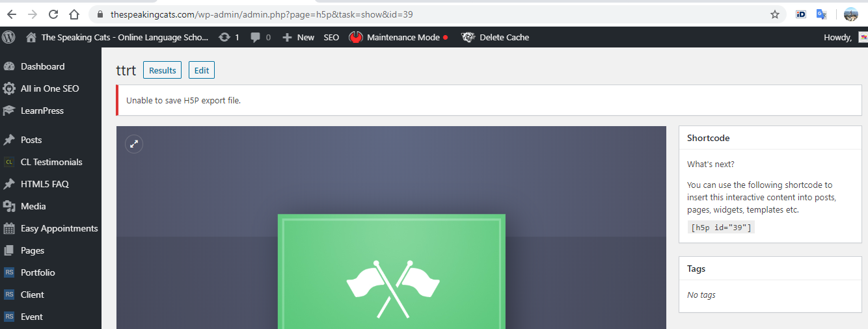Viewport: 868px width, 329px height.
Task: Open the Google Translate extension
Action: [x=822, y=14]
